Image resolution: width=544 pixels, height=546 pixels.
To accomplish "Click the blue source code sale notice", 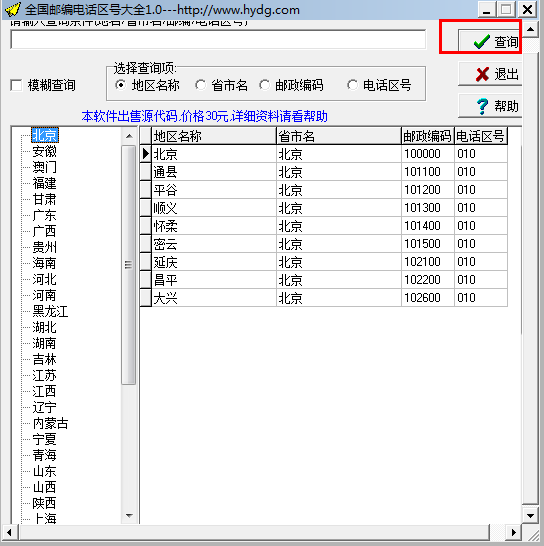I will (x=204, y=116).
